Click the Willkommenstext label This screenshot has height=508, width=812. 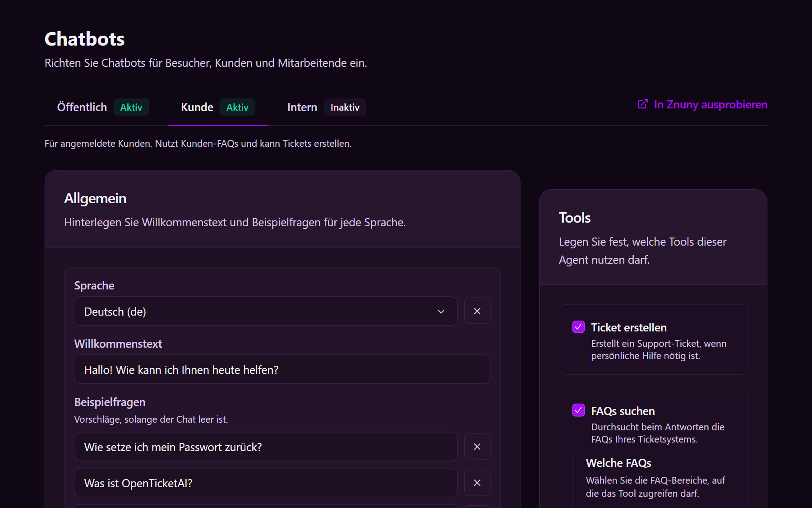(x=118, y=344)
